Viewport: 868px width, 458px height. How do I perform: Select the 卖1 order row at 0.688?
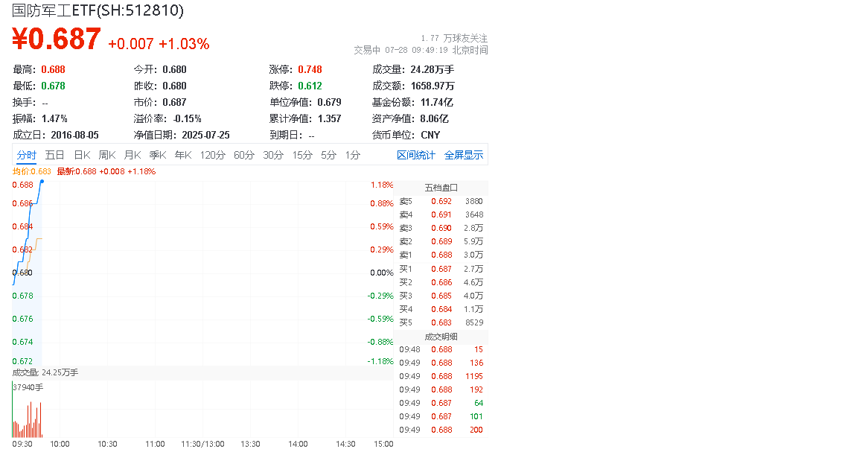tap(441, 255)
